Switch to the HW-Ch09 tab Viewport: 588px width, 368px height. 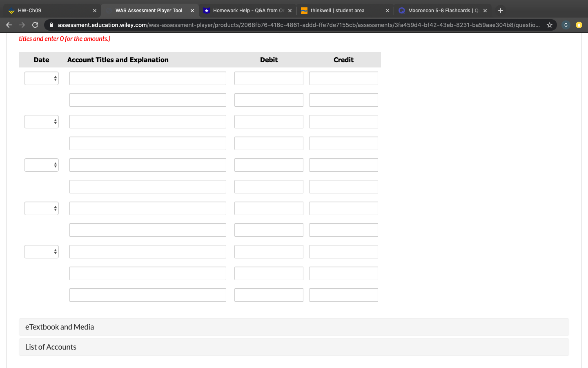49,10
